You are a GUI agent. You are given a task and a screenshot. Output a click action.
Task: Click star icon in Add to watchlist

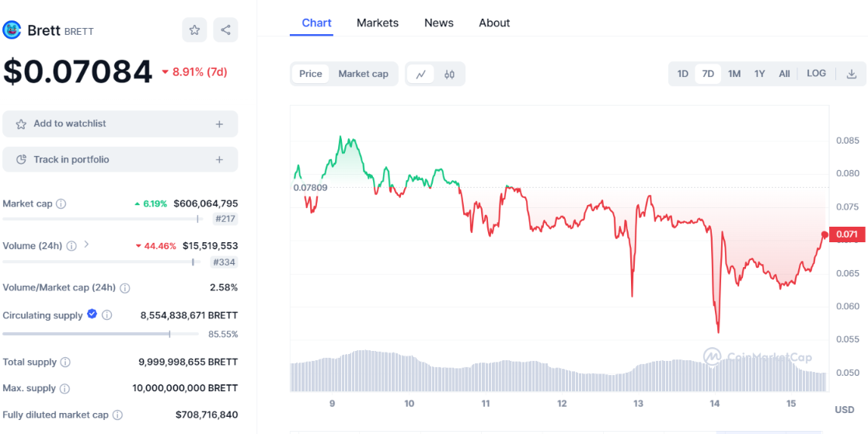point(21,124)
